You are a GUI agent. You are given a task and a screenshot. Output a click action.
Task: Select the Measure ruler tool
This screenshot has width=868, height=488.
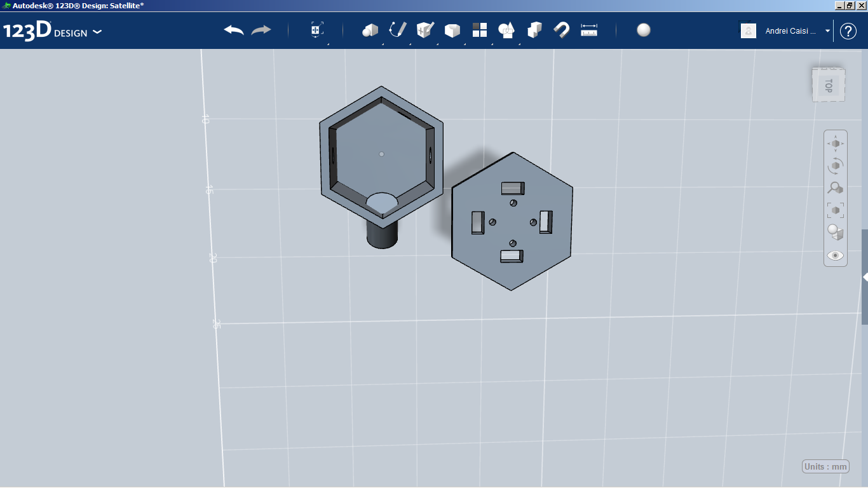tap(589, 30)
